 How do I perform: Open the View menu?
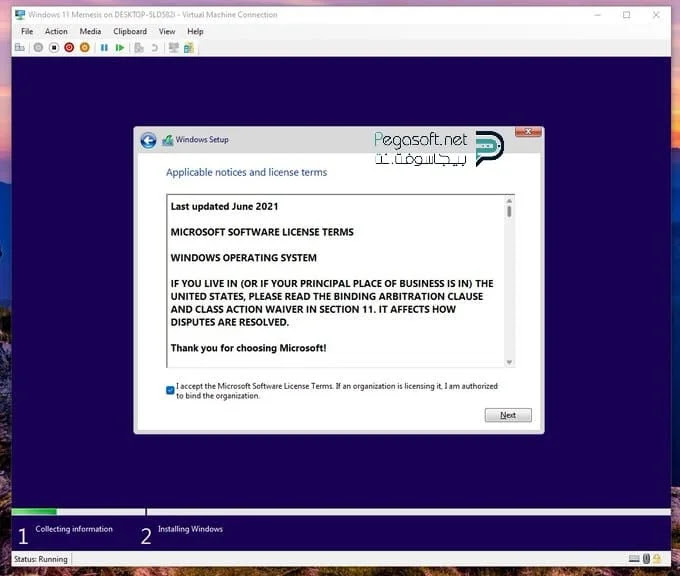167,32
